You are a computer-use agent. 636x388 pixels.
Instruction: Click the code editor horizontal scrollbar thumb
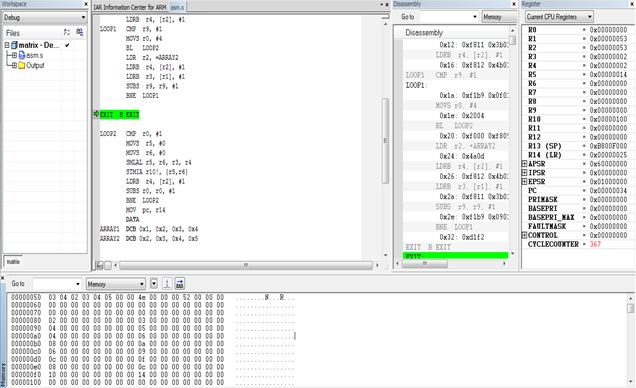pyautogui.click(x=246, y=265)
